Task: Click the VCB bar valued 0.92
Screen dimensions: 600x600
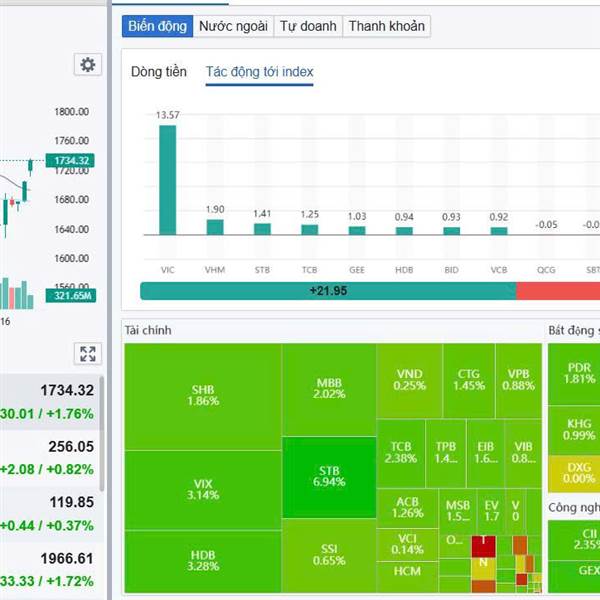Action: coord(499,231)
